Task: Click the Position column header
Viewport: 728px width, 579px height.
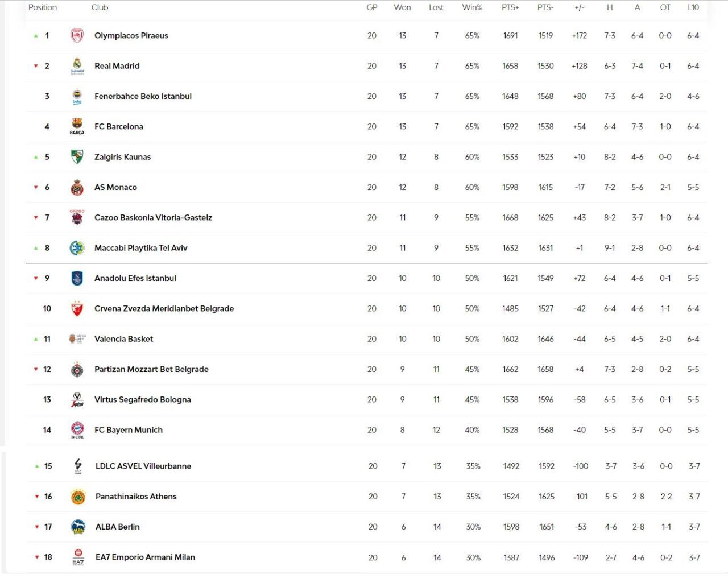Action: pos(43,7)
